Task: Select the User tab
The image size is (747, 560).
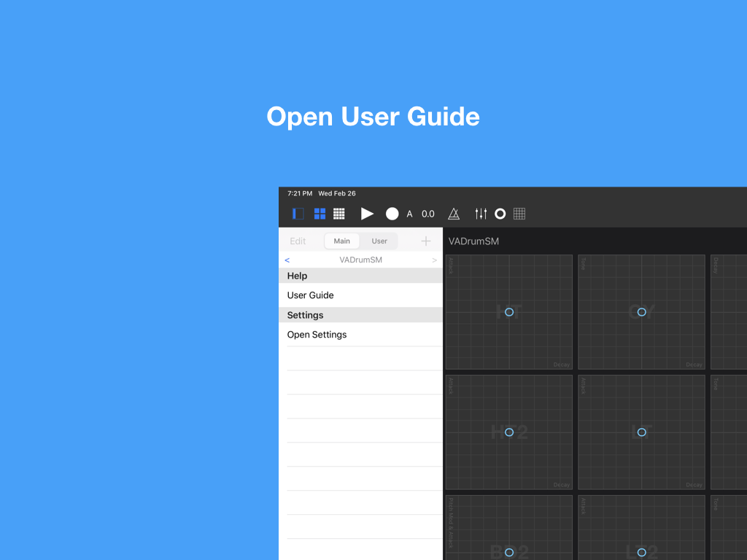Action: click(x=379, y=241)
